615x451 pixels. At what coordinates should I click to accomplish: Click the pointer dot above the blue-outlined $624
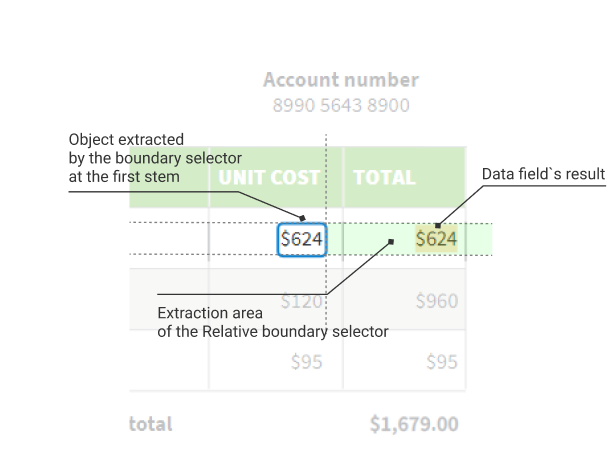pos(303,216)
